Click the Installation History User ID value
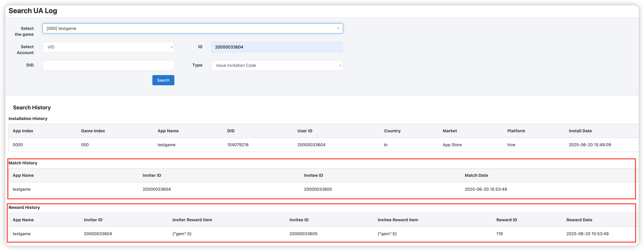 point(311,145)
